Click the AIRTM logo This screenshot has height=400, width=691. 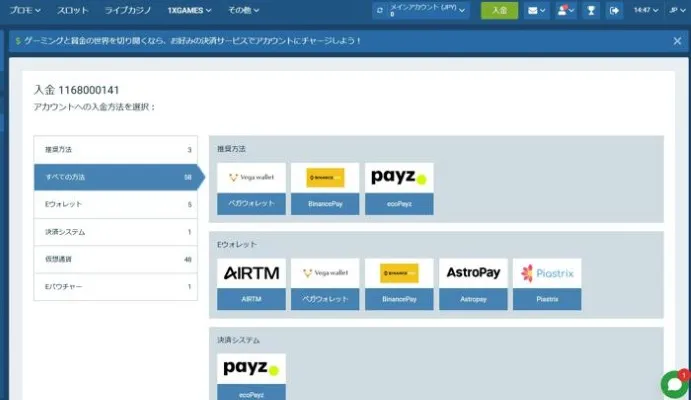click(x=251, y=273)
